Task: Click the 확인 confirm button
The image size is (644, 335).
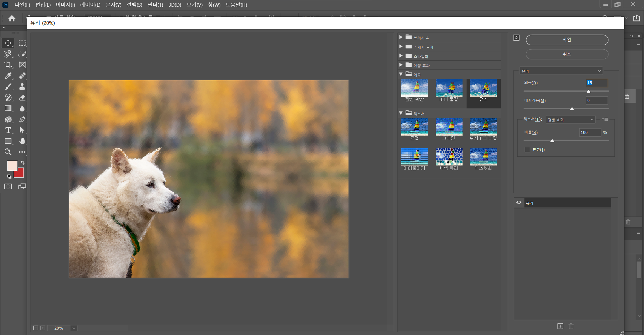Action: tap(567, 40)
